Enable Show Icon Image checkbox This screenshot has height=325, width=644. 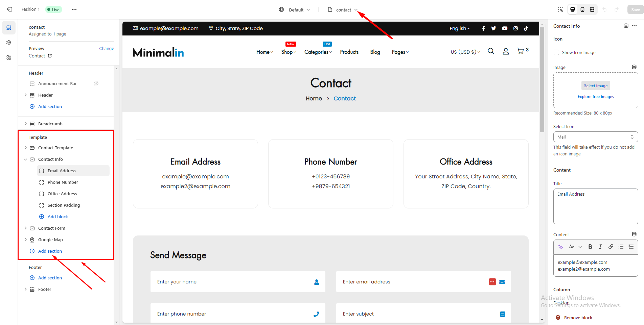coord(556,52)
